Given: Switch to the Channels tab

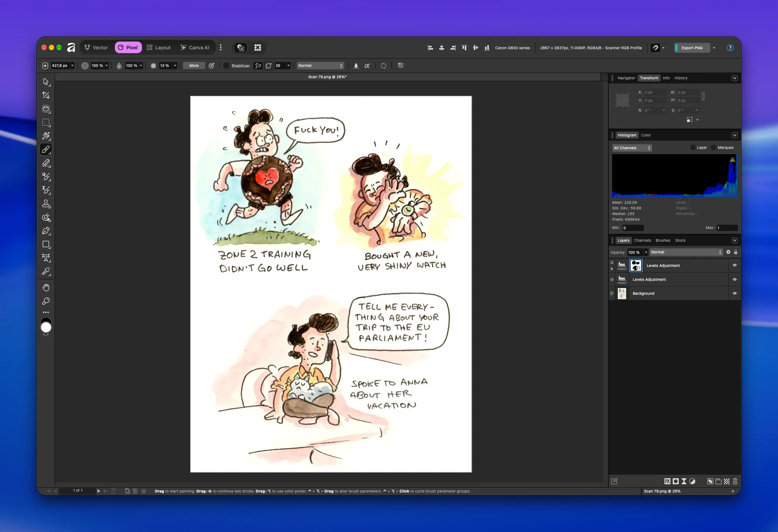Looking at the screenshot, I should coord(642,240).
